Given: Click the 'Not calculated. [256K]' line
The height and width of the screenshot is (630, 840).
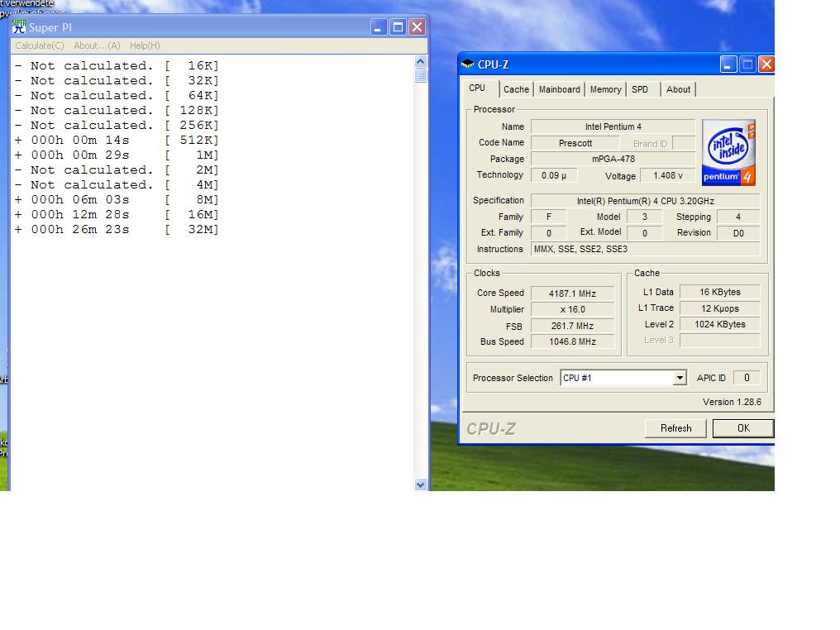Looking at the screenshot, I should (x=117, y=125).
